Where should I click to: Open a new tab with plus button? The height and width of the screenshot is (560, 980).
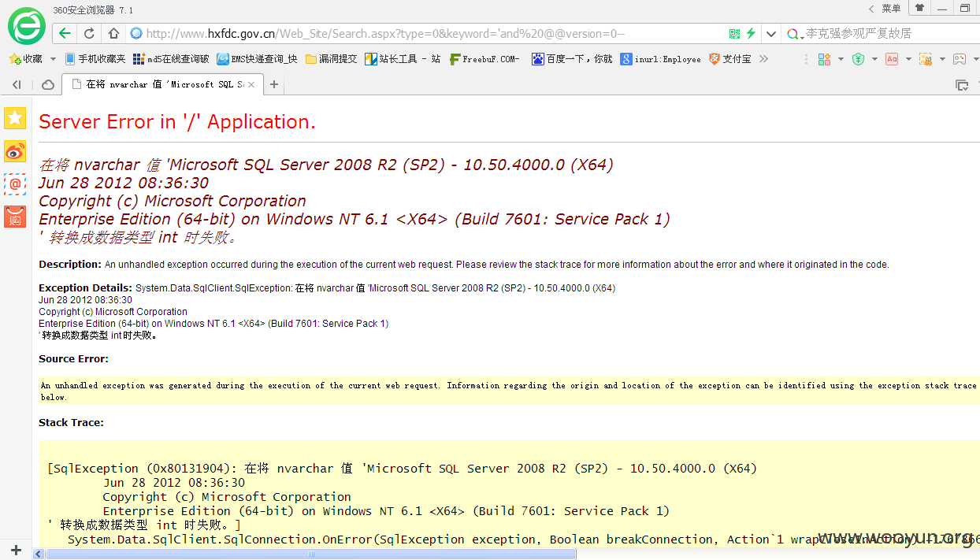tap(274, 84)
